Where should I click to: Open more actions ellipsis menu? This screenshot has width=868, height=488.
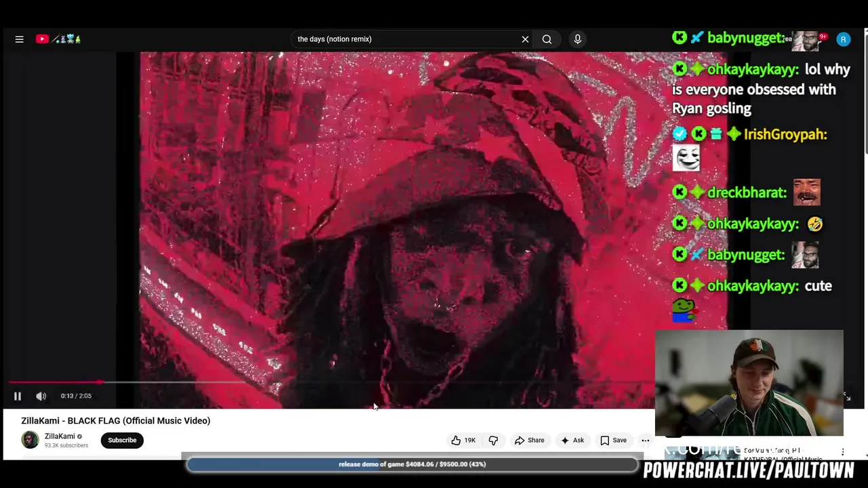pyautogui.click(x=645, y=441)
